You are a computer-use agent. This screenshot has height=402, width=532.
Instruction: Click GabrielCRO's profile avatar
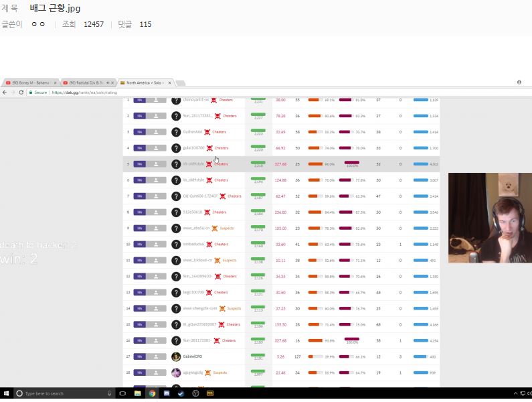[176, 357]
